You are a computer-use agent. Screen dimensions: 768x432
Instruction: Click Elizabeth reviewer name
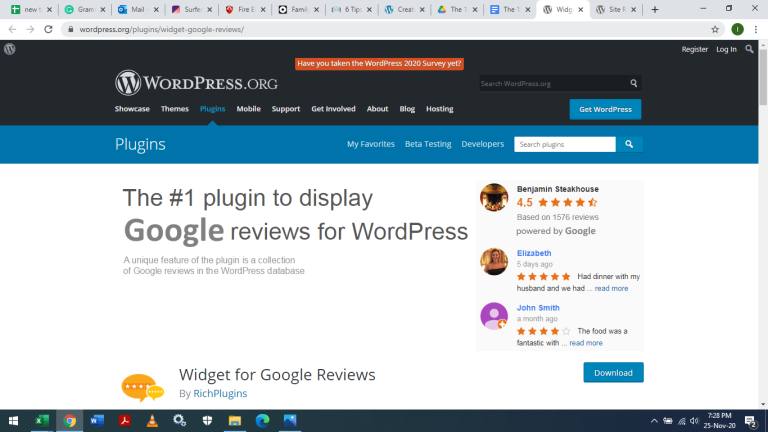point(534,253)
